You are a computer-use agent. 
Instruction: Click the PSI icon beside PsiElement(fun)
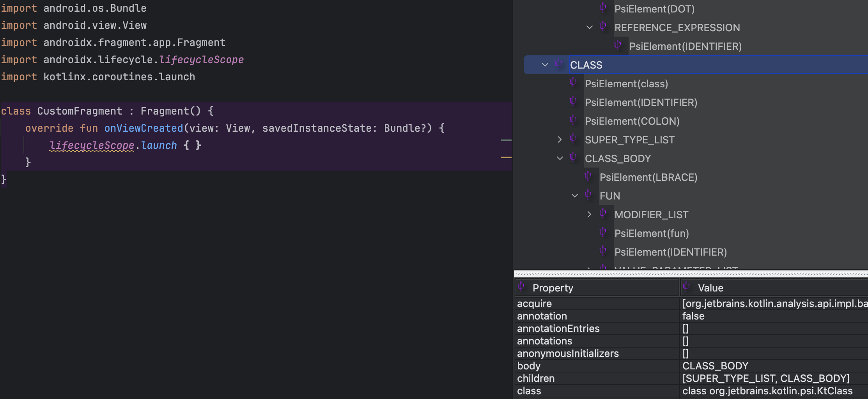pyautogui.click(x=603, y=232)
